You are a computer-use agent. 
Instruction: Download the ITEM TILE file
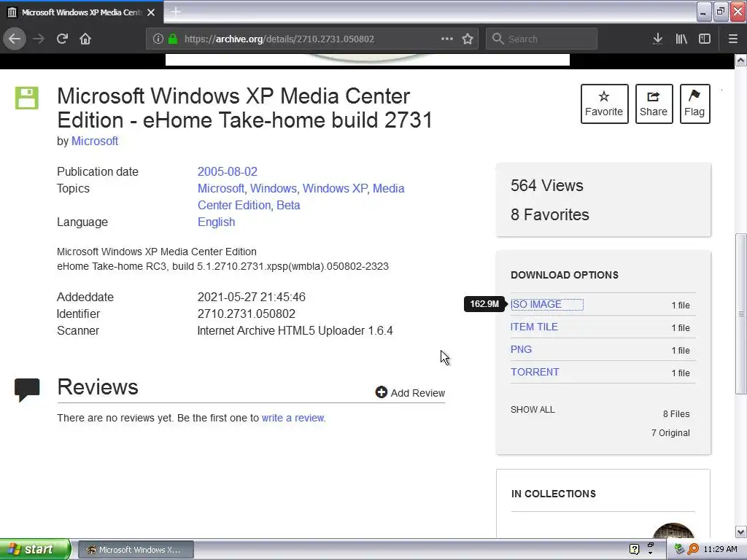coord(534,327)
